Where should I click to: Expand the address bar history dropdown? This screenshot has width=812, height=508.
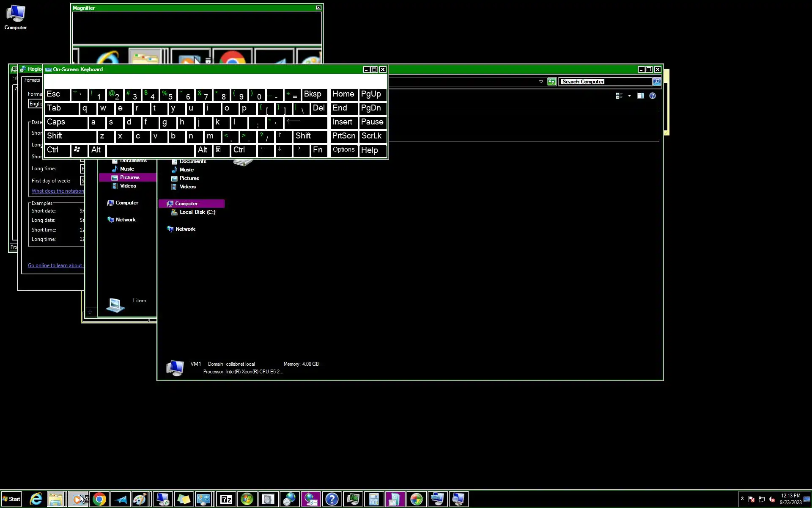click(x=541, y=82)
